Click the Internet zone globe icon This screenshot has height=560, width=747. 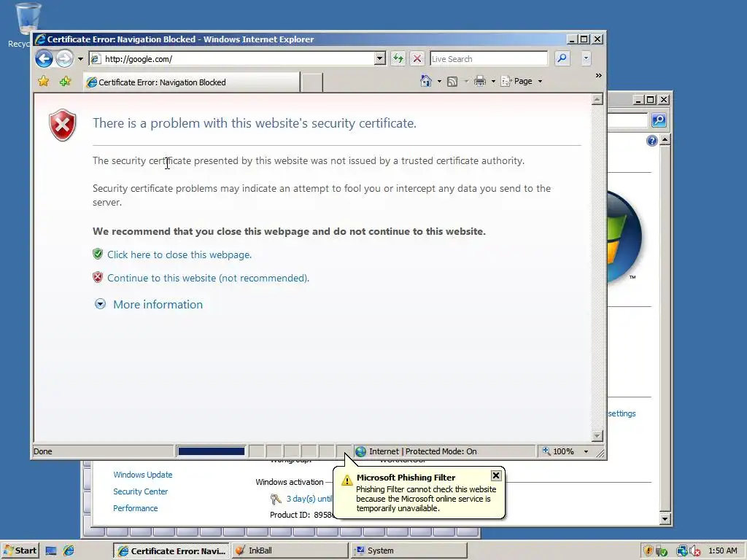(360, 451)
